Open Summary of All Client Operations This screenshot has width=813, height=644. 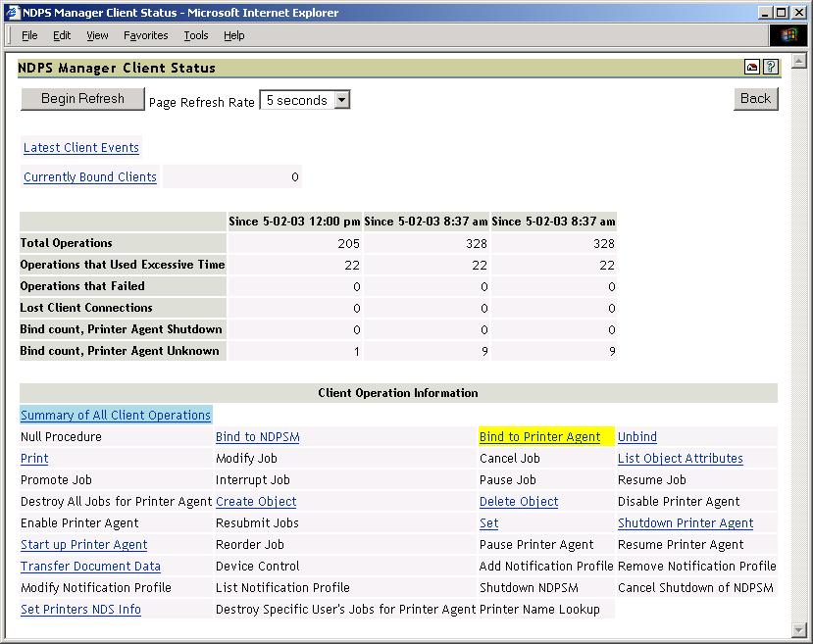115,415
